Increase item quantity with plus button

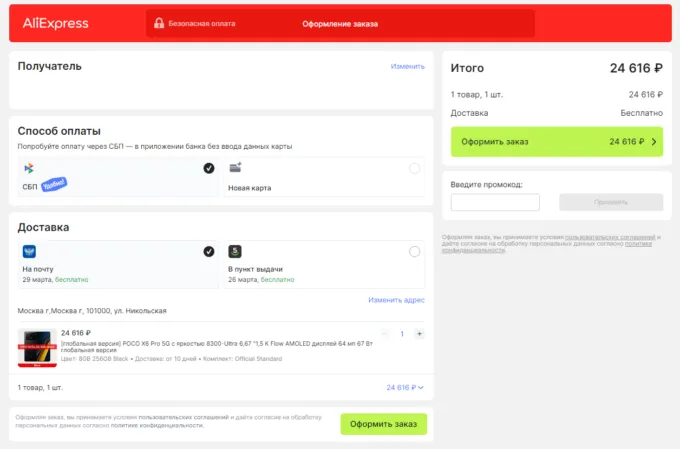(419, 334)
